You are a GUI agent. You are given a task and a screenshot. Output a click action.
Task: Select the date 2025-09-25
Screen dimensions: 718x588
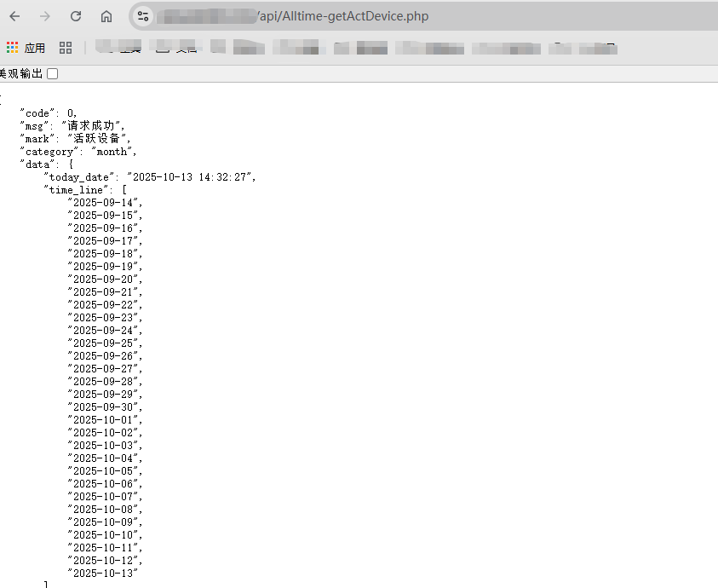tap(102, 343)
